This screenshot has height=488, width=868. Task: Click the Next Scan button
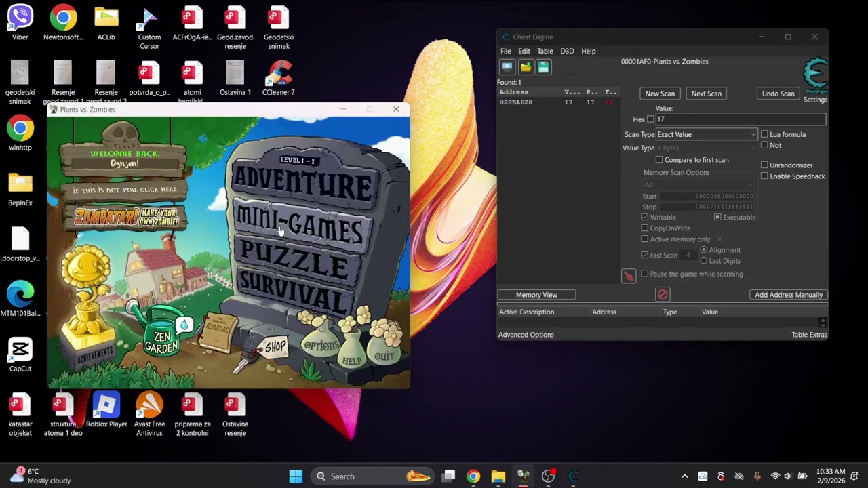click(x=706, y=94)
